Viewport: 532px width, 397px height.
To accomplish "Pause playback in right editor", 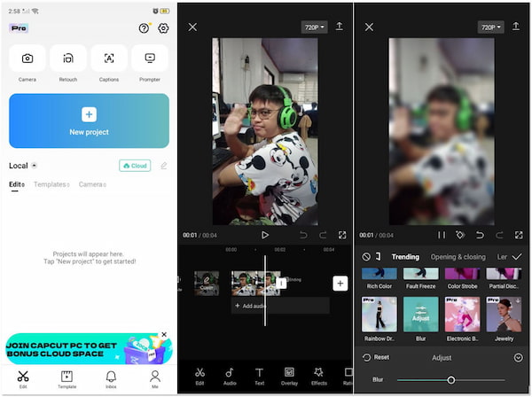I will click(442, 235).
